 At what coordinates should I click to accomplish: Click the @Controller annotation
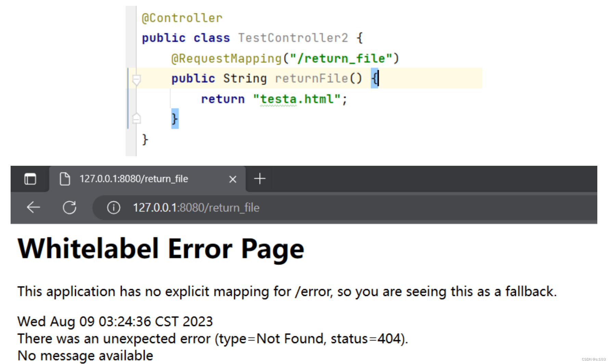(x=182, y=18)
